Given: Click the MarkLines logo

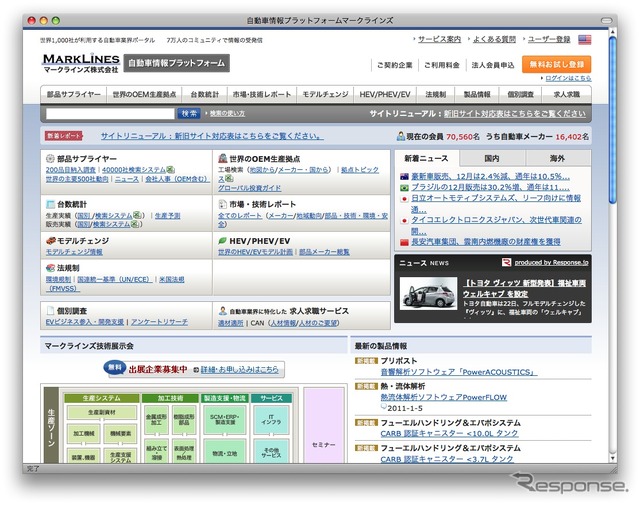Looking at the screenshot, I should 81,63.
